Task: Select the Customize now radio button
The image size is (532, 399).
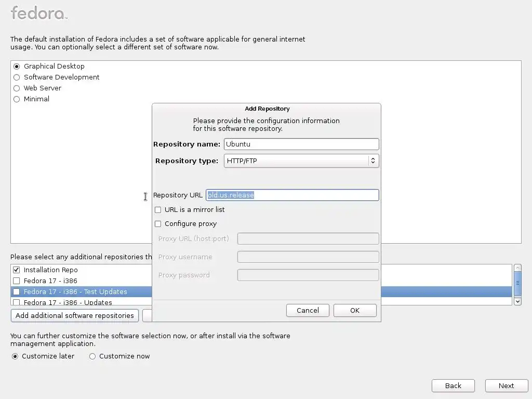Action: coord(92,356)
